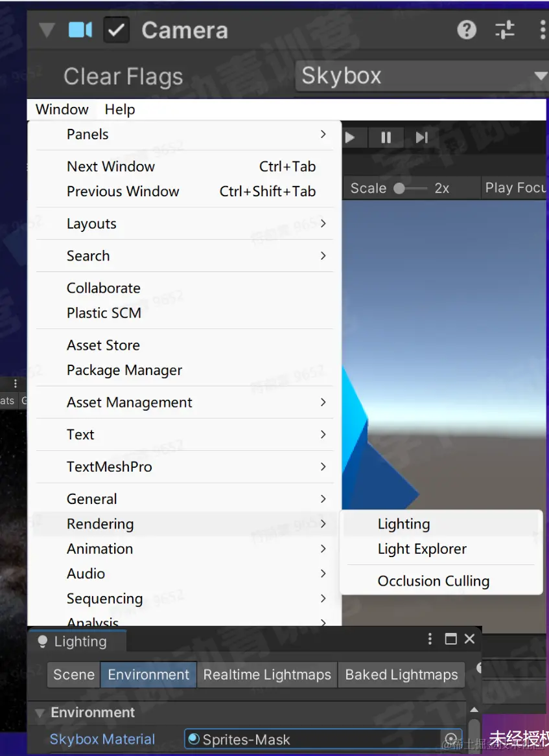Open the Window menu
This screenshot has width=549, height=756.
pyautogui.click(x=62, y=109)
